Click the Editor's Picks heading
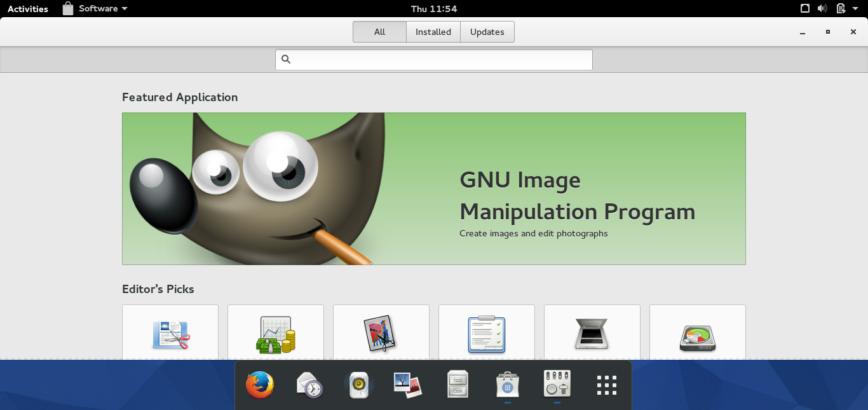This screenshot has width=868, height=410. point(158,289)
